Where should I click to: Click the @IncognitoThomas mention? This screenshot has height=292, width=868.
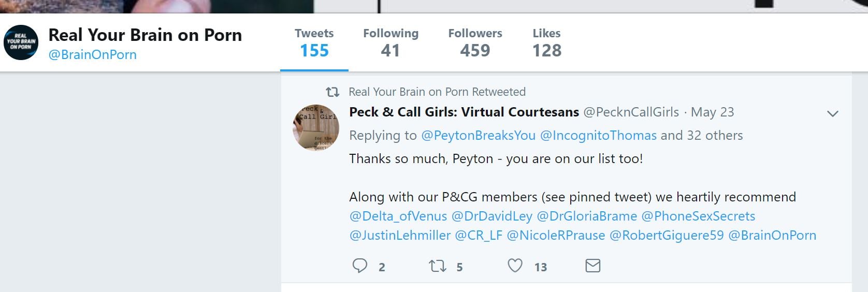click(x=598, y=136)
